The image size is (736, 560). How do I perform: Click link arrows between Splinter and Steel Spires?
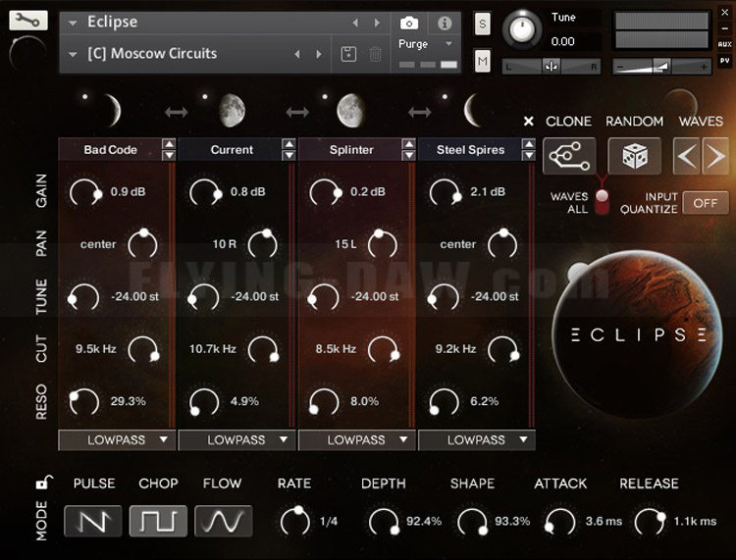click(419, 112)
